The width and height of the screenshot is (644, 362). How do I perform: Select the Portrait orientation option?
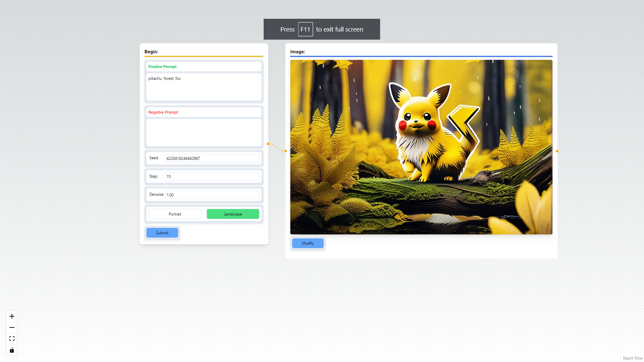(x=175, y=214)
